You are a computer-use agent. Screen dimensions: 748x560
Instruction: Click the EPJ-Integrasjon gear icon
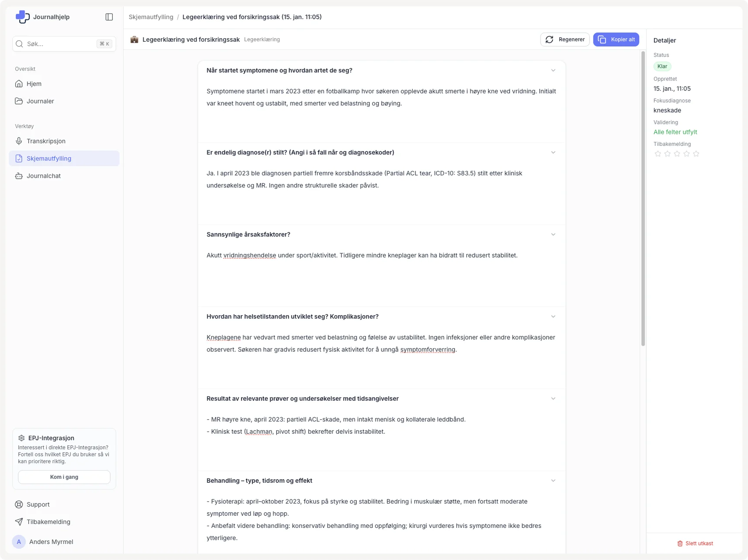[21, 438]
